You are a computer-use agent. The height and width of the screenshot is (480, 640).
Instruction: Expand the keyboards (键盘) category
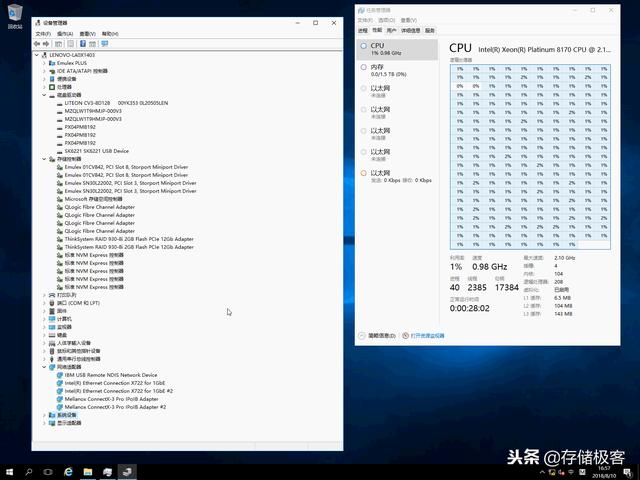point(44,335)
